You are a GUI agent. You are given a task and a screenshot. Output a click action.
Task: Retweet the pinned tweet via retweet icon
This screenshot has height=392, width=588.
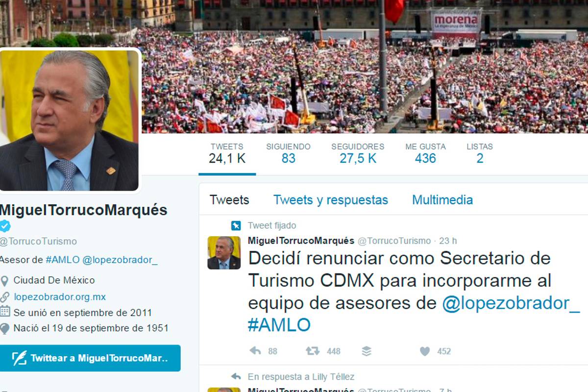click(x=313, y=351)
